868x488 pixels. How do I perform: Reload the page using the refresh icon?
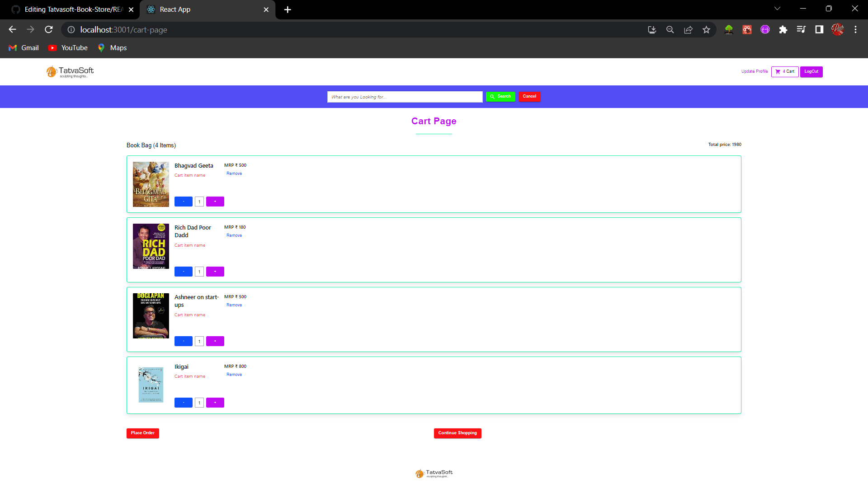pyautogui.click(x=48, y=29)
